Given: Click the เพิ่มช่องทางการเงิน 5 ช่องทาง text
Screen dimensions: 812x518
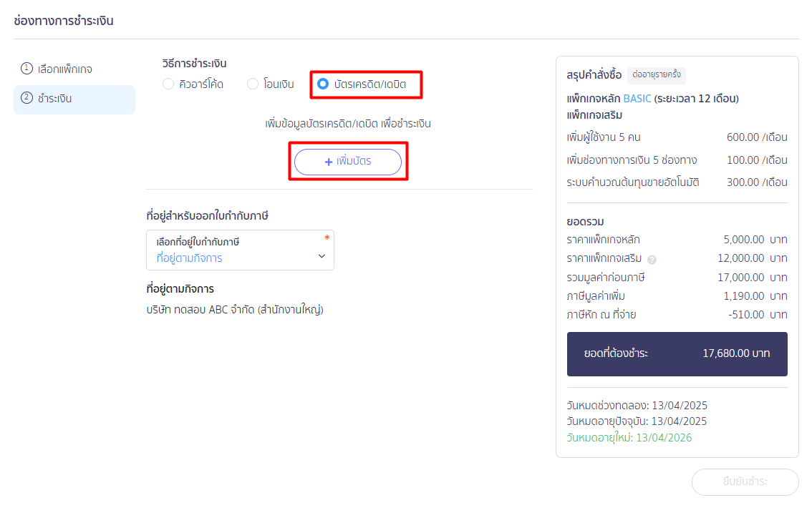Looking at the screenshot, I should [632, 160].
